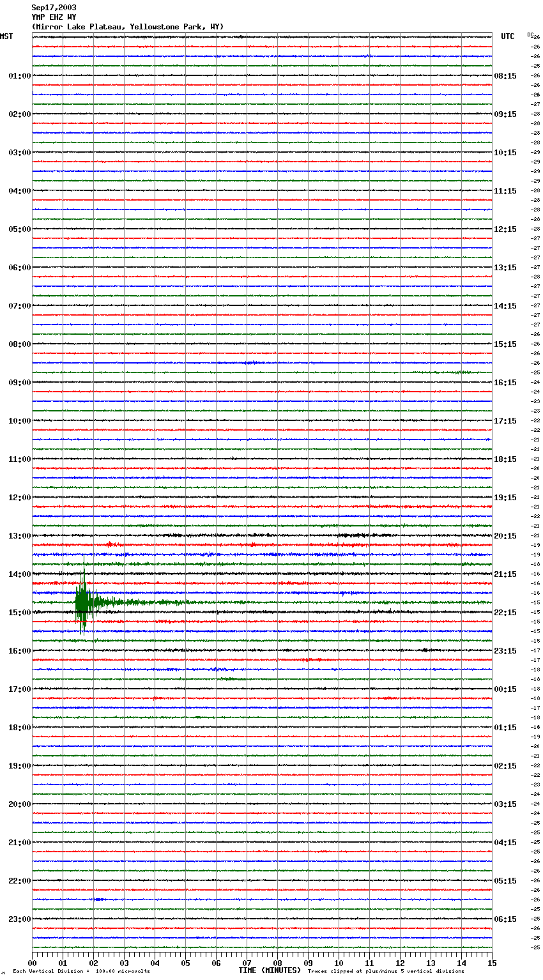Select the 02:15 UTC time label
This screenshot has width=543, height=980.
pos(505,766)
